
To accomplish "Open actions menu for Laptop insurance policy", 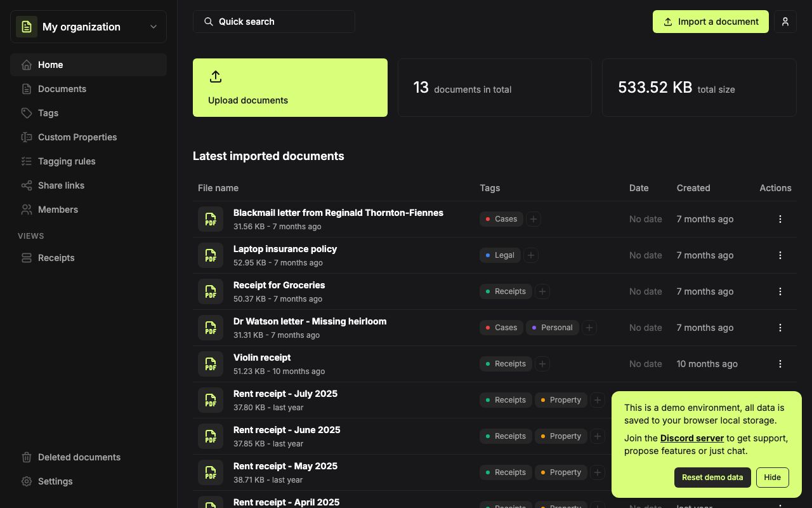I will [780, 255].
